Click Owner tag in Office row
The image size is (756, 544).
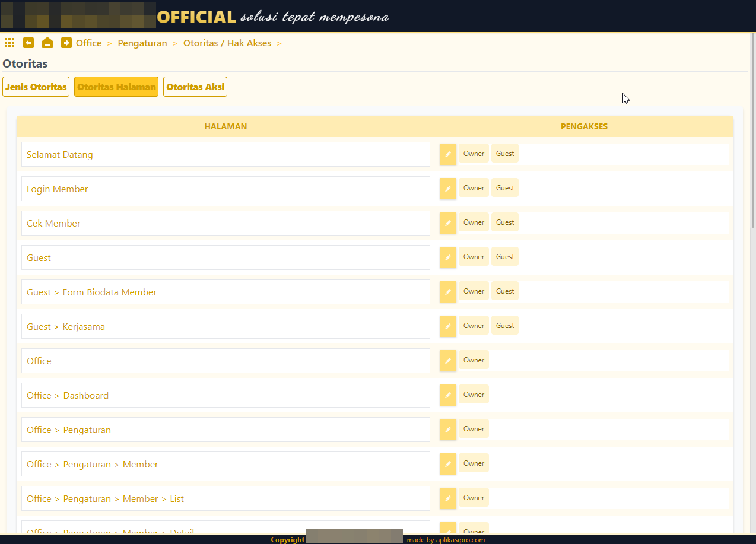pyautogui.click(x=474, y=360)
